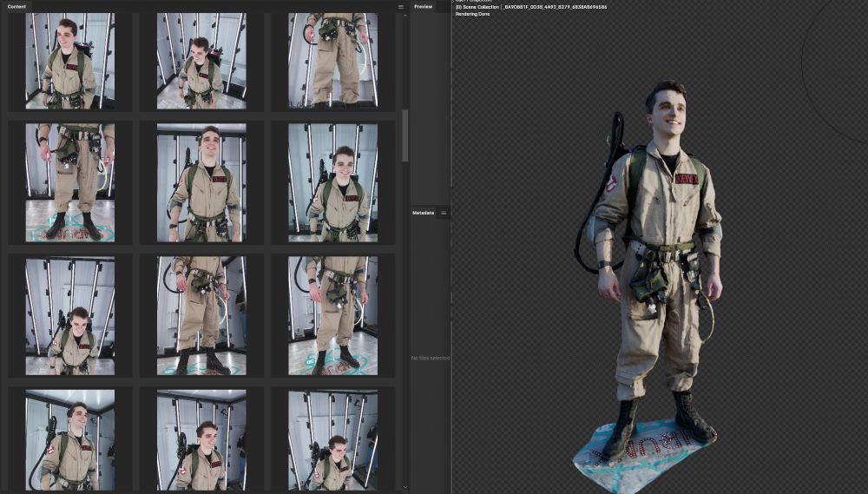Click the Scene Collection overlay text
868x494 pixels.
531,7
